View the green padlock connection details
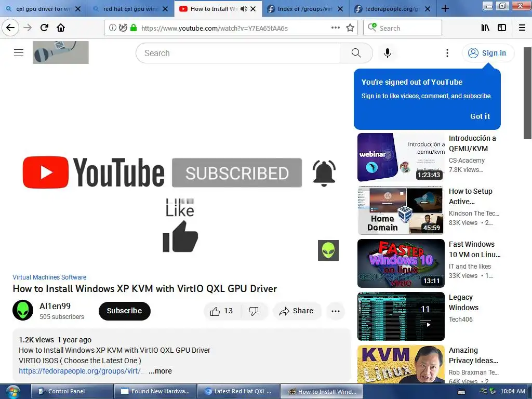The height and width of the screenshot is (399, 532). (134, 28)
